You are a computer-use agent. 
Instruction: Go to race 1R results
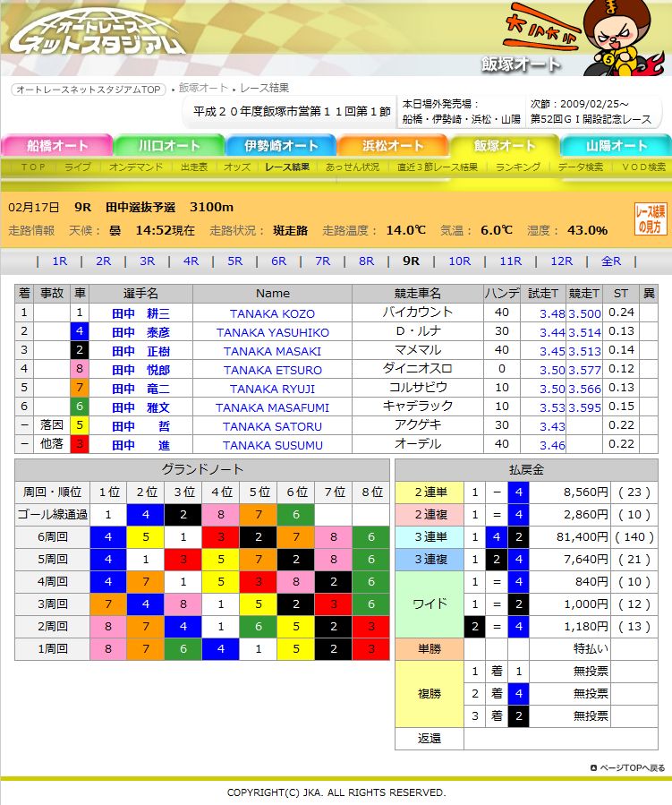(60, 261)
